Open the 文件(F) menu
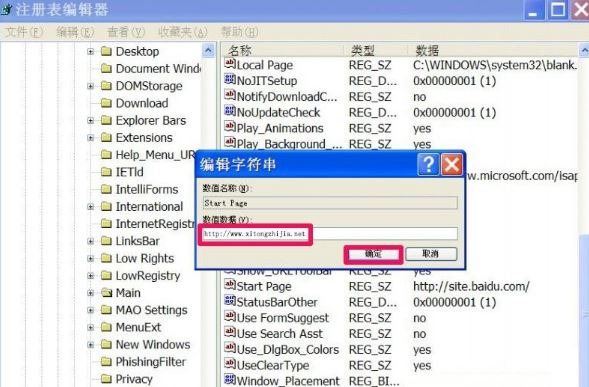Screen dimensions: 589x387 [24, 32]
